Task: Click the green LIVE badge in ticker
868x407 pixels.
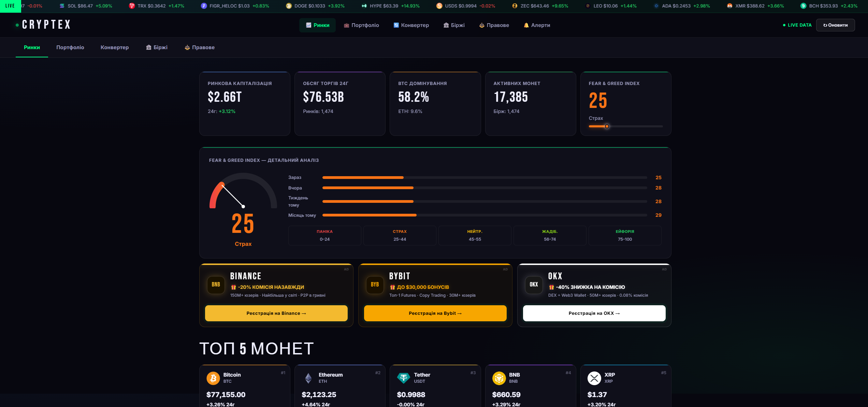Action: [x=10, y=6]
